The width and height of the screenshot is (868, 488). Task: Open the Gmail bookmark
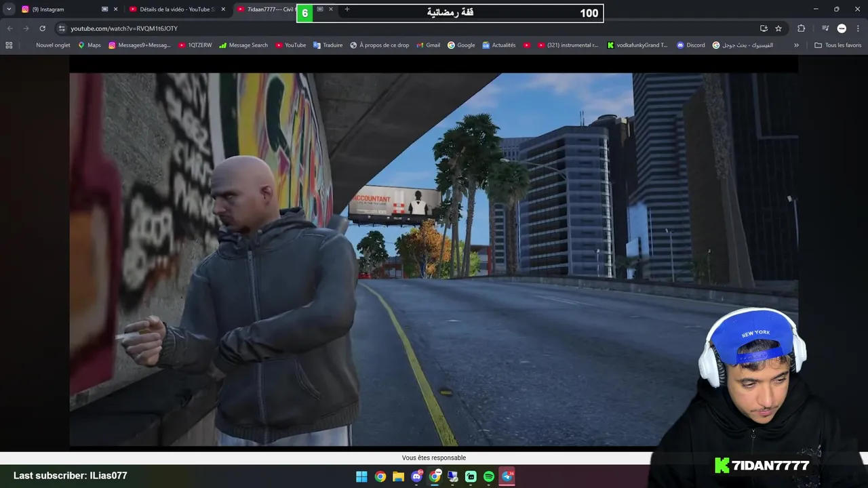(428, 45)
